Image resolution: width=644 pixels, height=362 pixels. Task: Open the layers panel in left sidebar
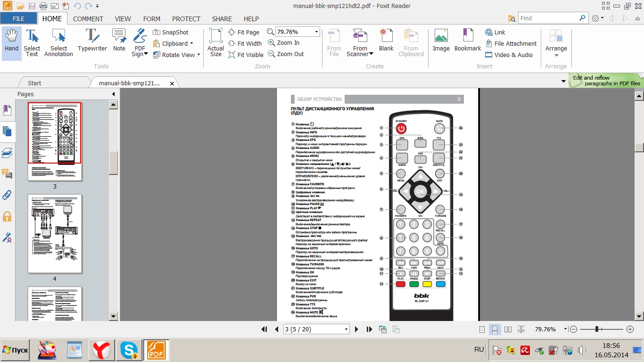point(7,152)
